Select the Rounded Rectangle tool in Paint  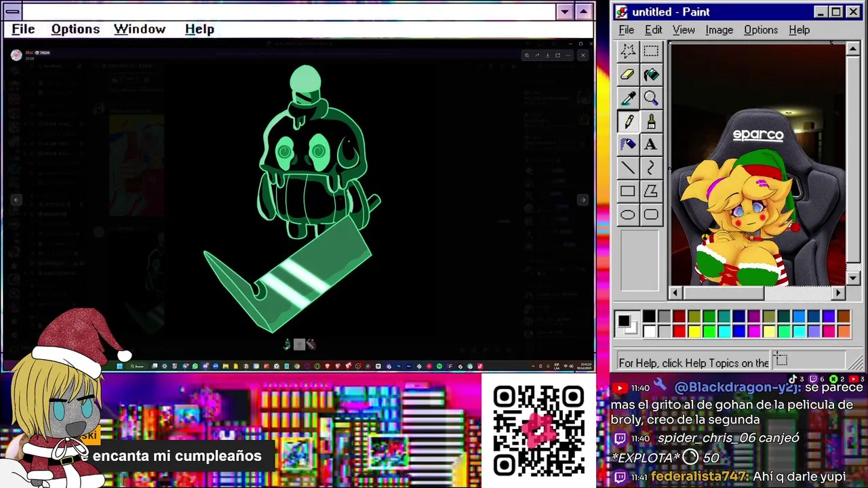[x=651, y=215]
